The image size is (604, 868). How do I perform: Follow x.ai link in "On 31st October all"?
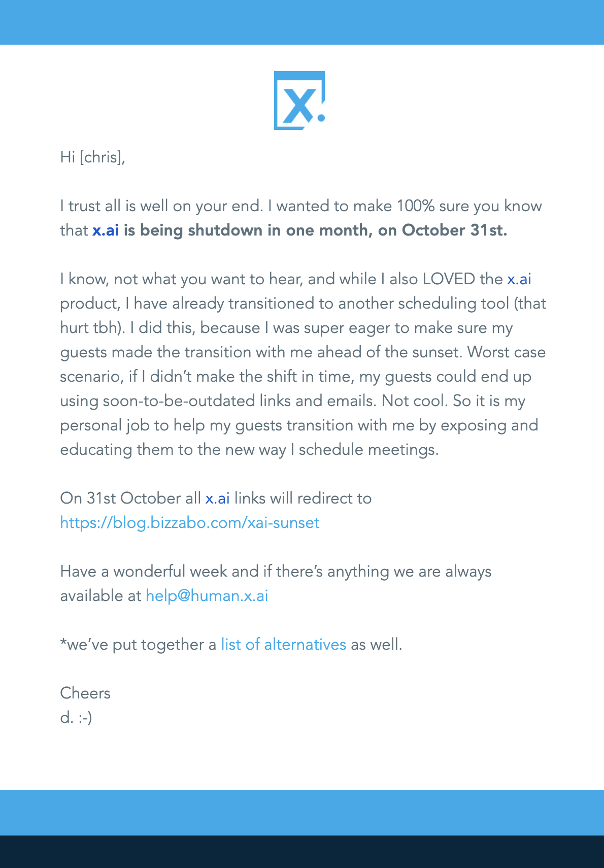[x=217, y=498]
